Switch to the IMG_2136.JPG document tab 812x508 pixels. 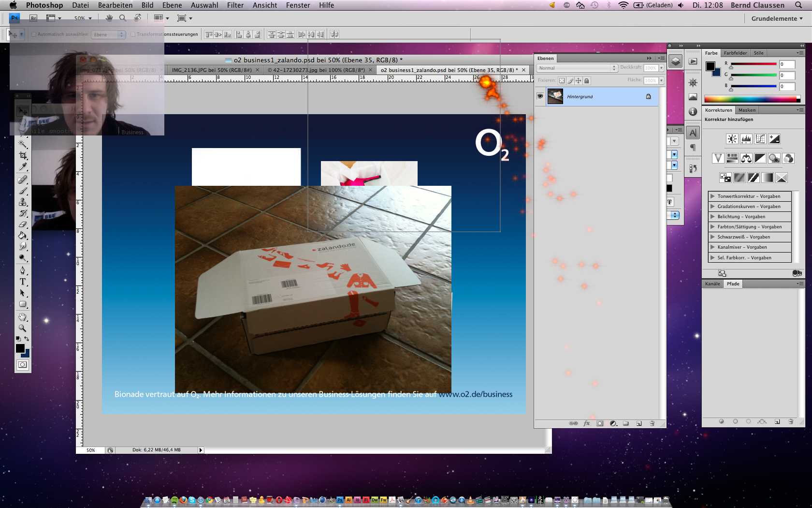[212, 70]
